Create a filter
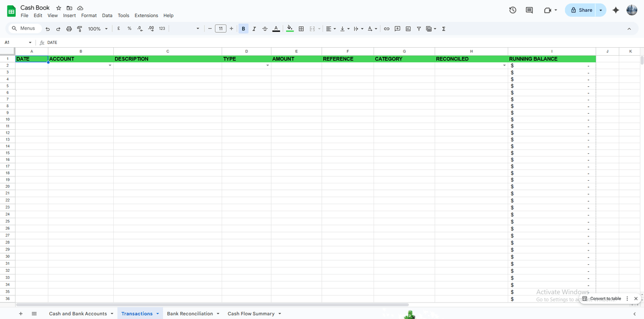Screen dimensions: 644x319 click(419, 29)
